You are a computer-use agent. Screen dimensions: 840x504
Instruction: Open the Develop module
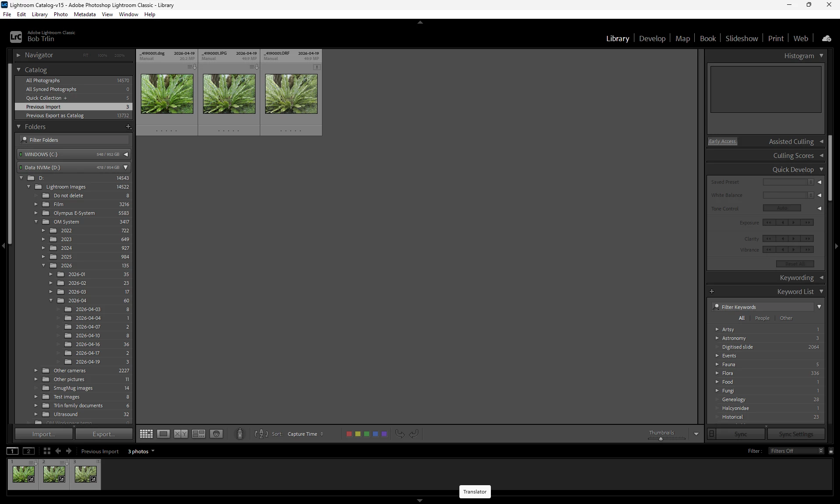(652, 38)
